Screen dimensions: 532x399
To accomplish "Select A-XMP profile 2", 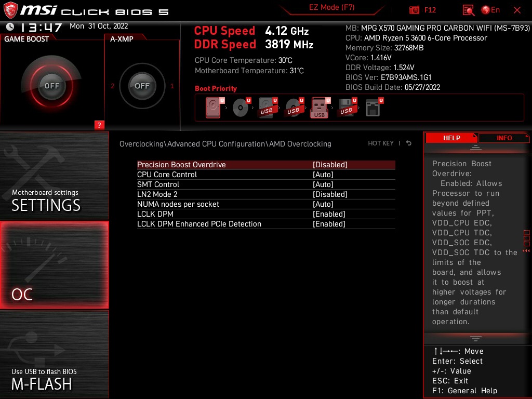I will (x=112, y=86).
